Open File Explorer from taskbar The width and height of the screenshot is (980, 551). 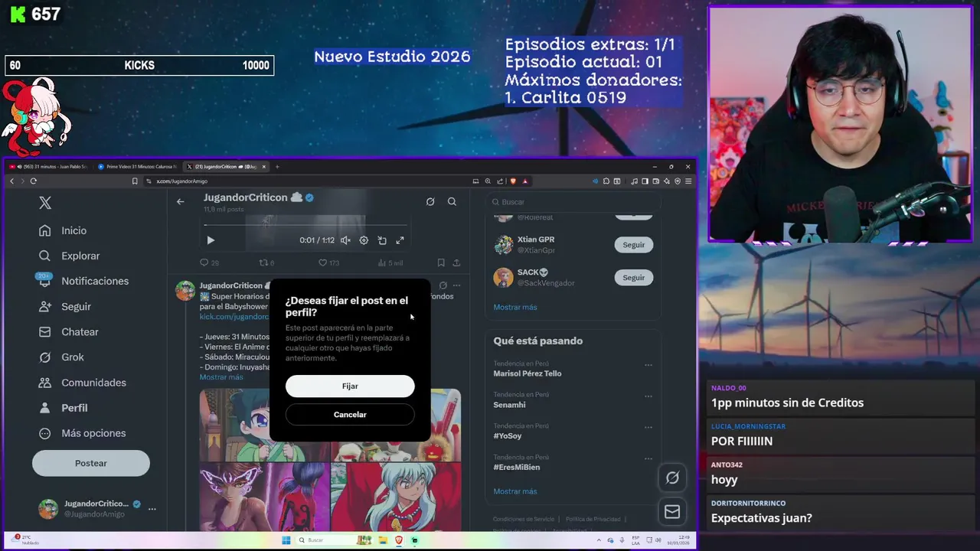pos(381,540)
